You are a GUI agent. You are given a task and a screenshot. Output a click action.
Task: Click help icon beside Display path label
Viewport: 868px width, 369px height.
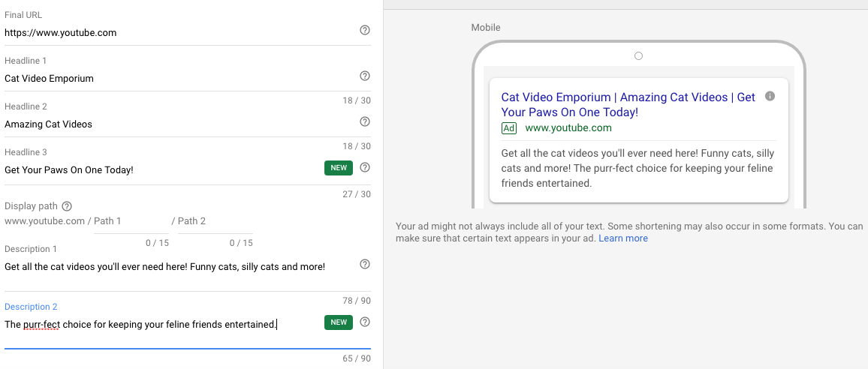pyautogui.click(x=67, y=206)
